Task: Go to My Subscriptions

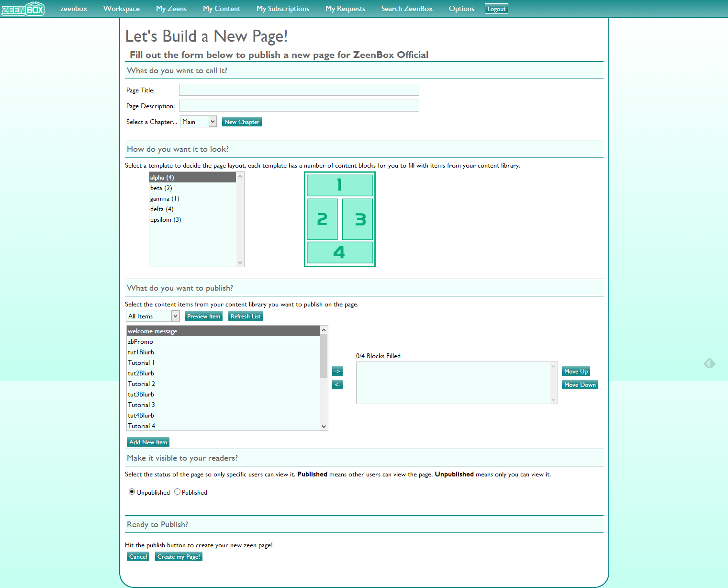Action: [283, 9]
